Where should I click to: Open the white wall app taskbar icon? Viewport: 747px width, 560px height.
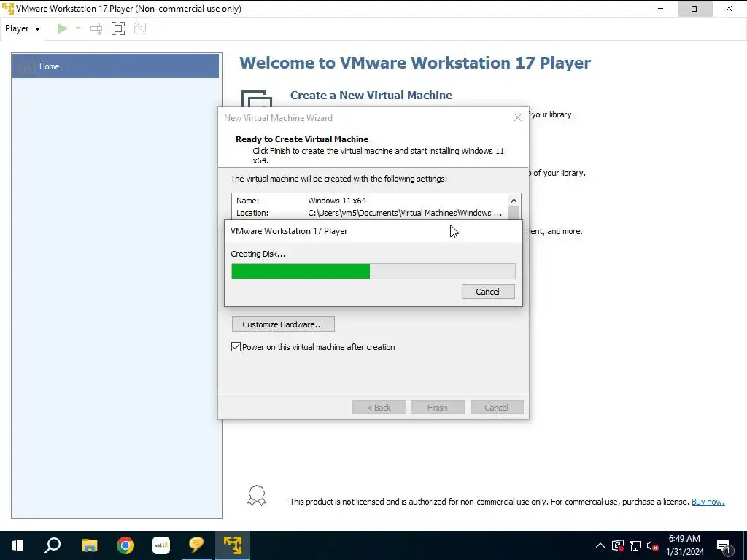pyautogui.click(x=161, y=545)
